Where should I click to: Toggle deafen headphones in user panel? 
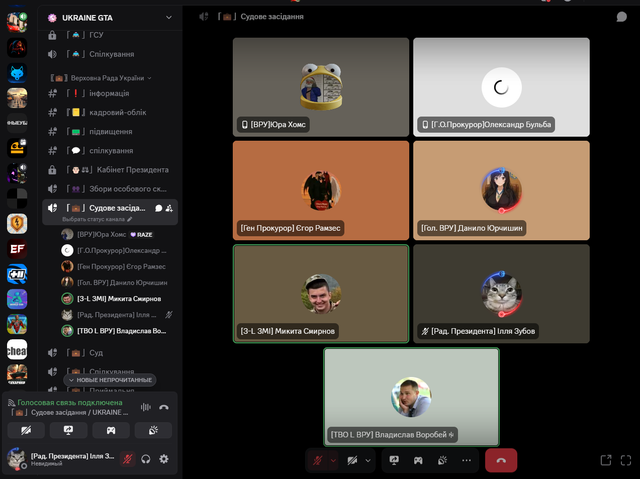146,459
